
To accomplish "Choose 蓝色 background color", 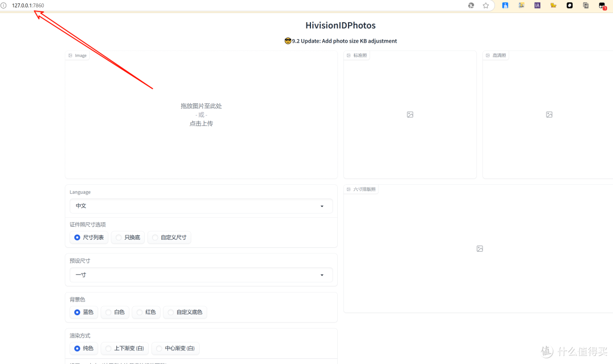I will coord(84,312).
